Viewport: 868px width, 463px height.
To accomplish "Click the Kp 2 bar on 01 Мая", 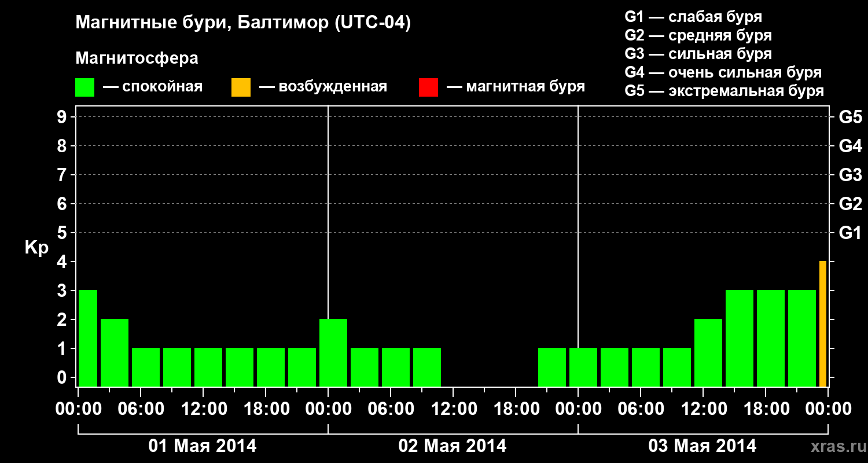I will coord(115,353).
